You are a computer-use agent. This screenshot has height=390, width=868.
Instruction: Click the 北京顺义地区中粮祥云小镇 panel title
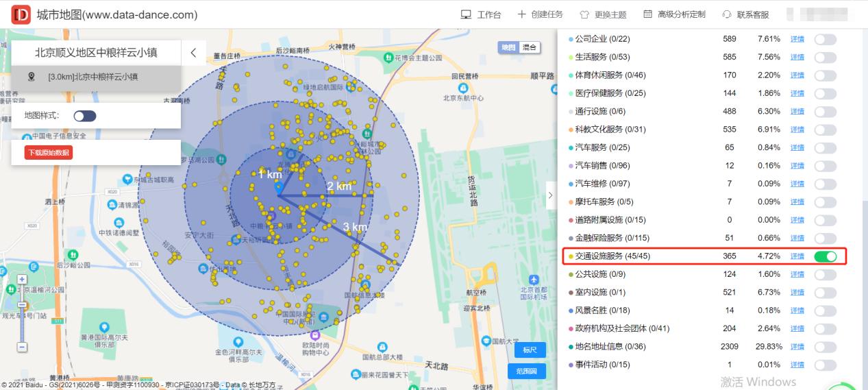point(96,53)
